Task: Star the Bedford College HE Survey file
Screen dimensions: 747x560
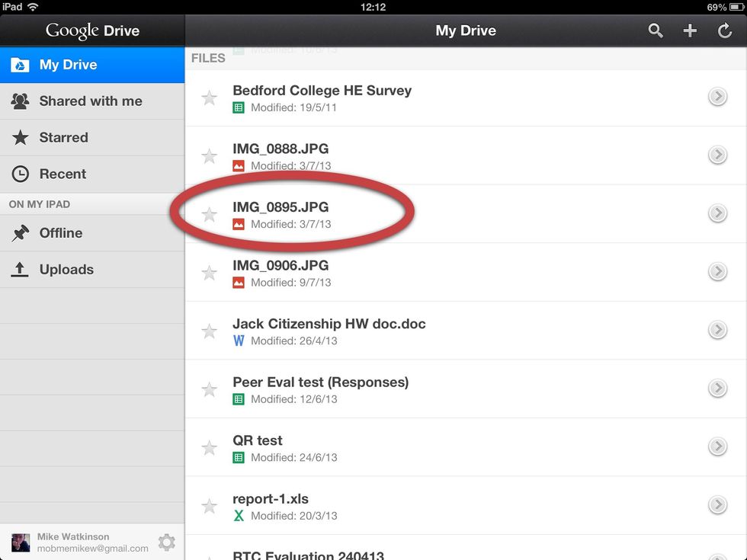Action: (x=209, y=98)
